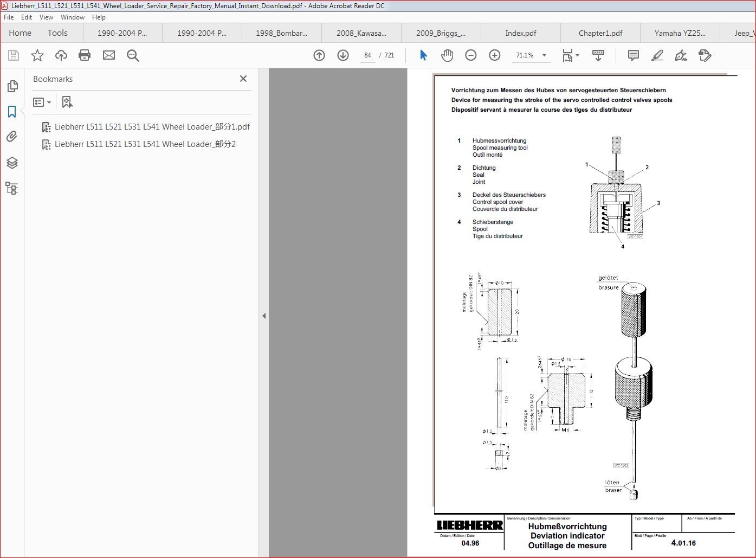Click the 04.96 edition date text
This screenshot has height=558, width=756.
pyautogui.click(x=470, y=543)
